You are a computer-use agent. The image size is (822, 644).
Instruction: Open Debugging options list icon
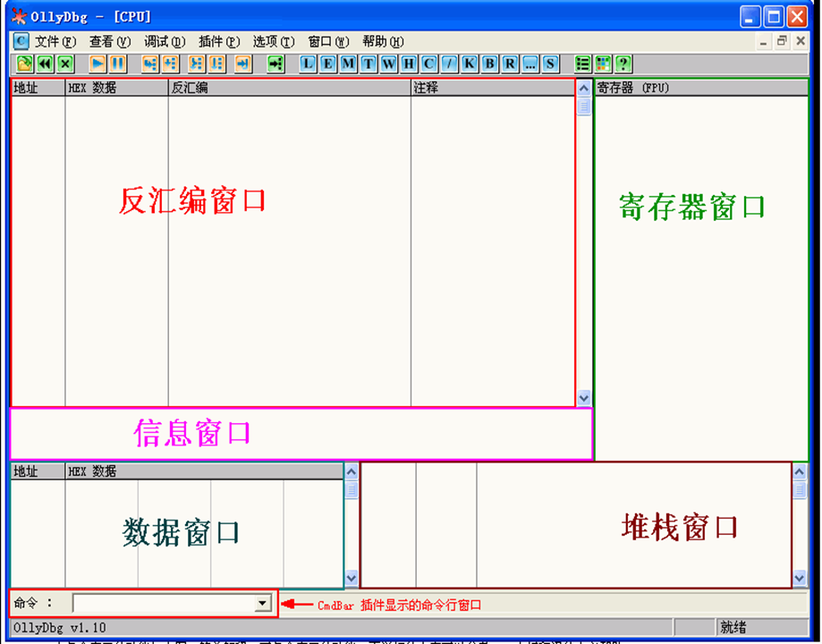pyautogui.click(x=582, y=64)
